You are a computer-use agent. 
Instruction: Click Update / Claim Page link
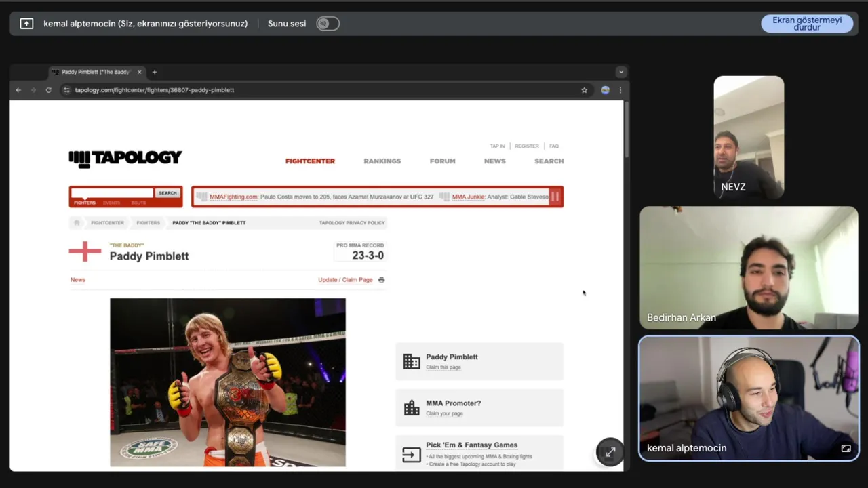345,280
